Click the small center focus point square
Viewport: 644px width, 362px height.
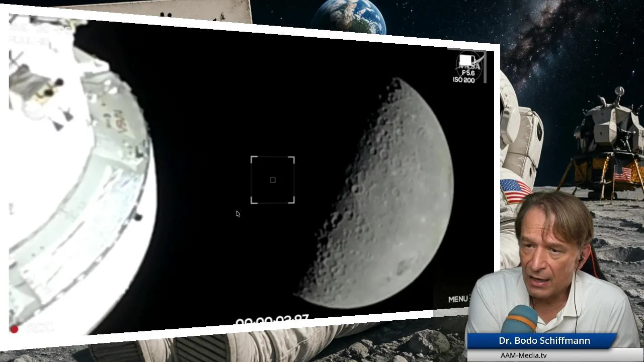[x=273, y=180]
